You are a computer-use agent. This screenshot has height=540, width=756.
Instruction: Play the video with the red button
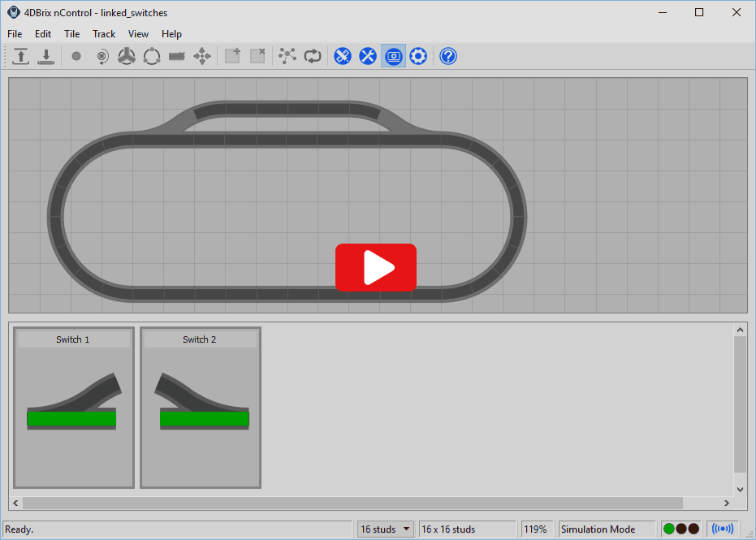376,268
